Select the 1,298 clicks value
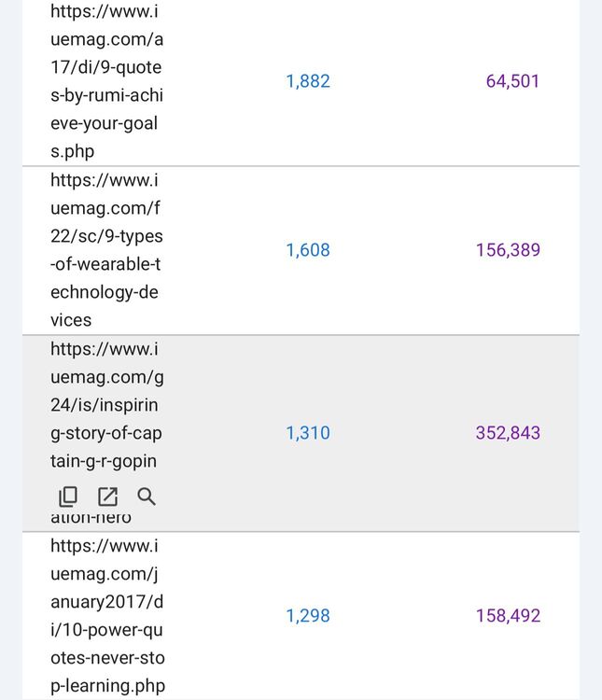The image size is (602, 700). 308,616
